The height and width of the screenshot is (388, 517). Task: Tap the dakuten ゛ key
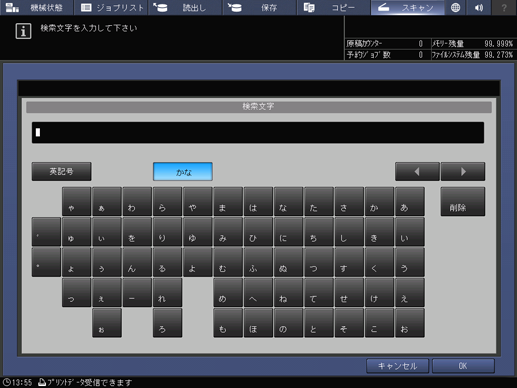(46, 232)
